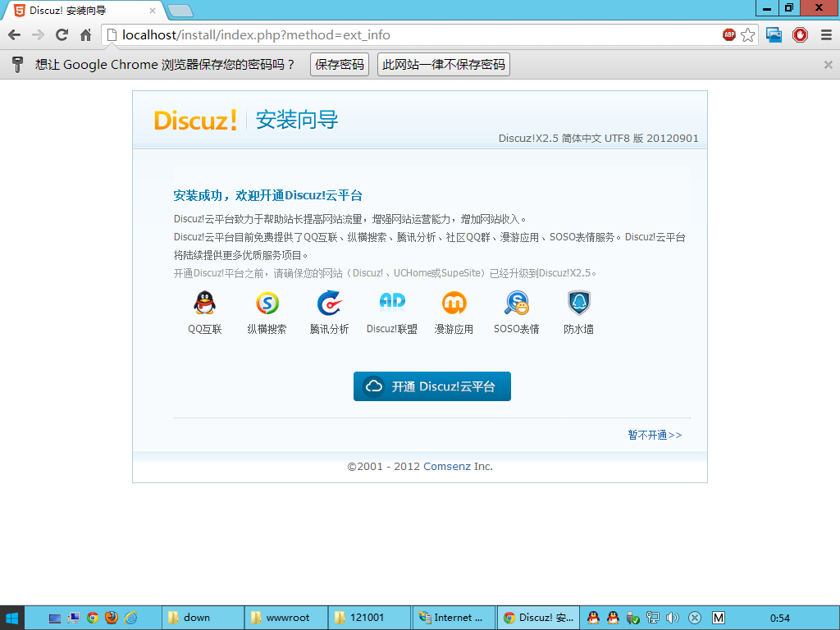Launch Internet Explorer from the taskbar

[x=130, y=618]
